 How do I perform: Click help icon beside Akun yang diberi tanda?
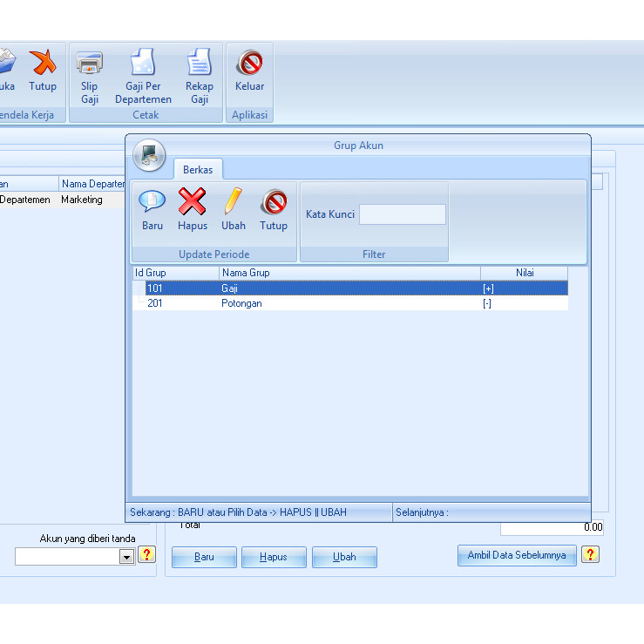click(x=146, y=554)
